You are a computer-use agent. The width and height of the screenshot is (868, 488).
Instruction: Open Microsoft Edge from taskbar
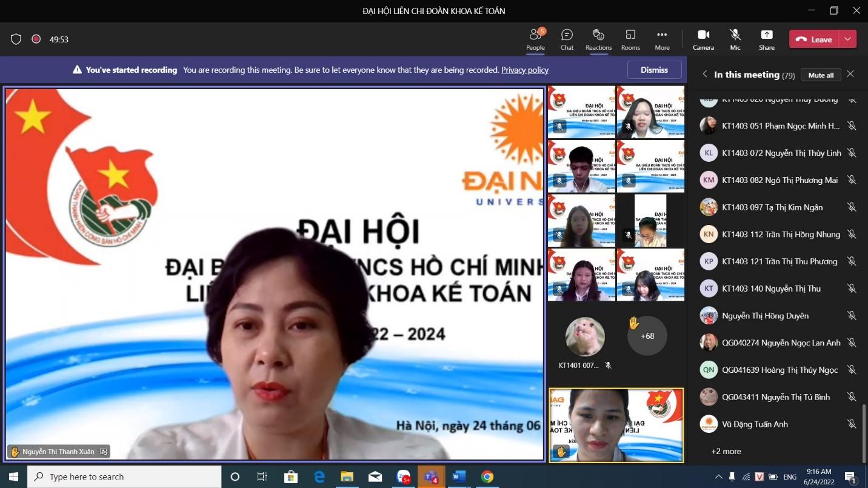point(319,476)
